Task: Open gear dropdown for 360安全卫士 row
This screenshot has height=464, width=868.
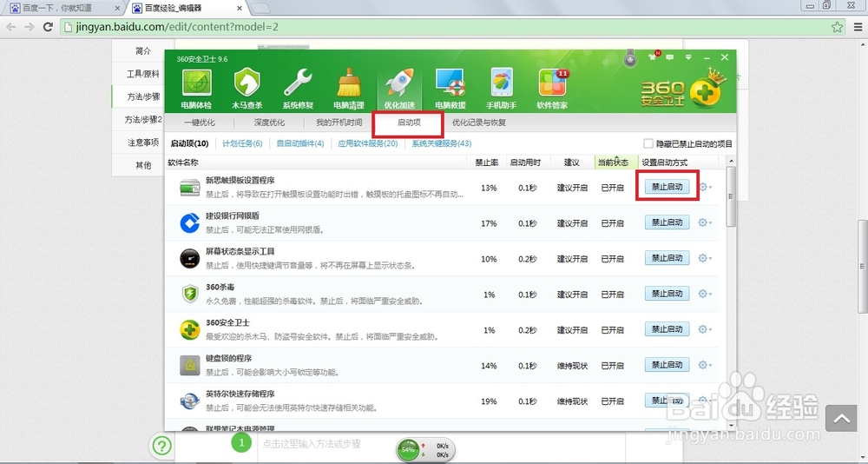Action: (x=705, y=329)
